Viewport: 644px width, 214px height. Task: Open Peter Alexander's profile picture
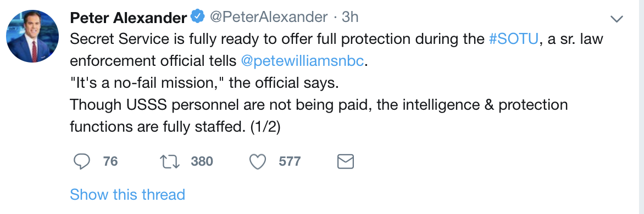[x=32, y=36]
